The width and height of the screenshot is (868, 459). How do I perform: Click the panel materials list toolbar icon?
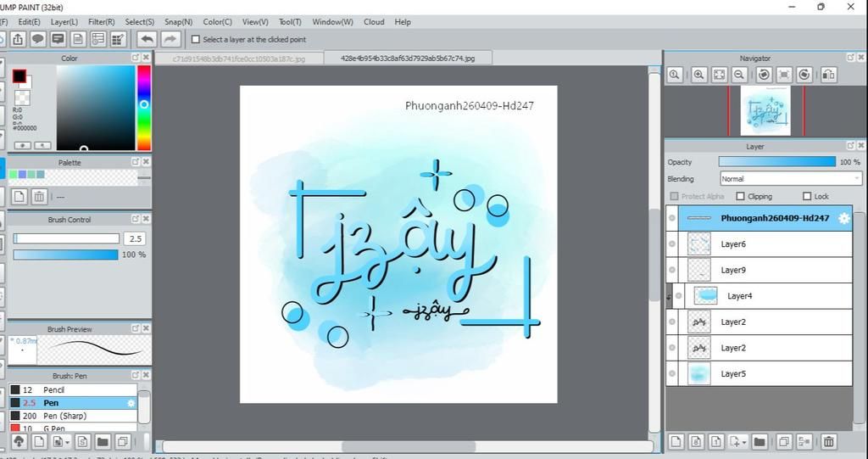tap(98, 39)
